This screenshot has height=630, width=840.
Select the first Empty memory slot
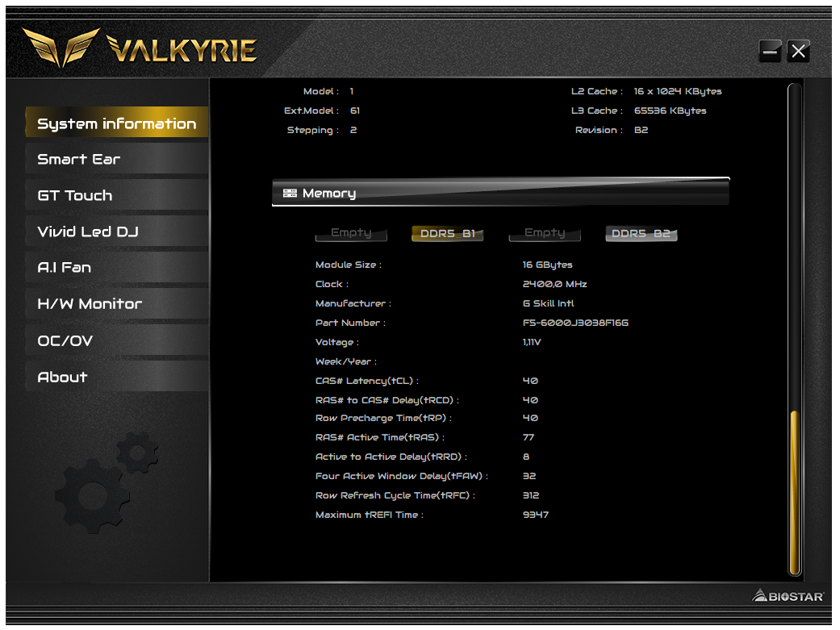tap(351, 233)
